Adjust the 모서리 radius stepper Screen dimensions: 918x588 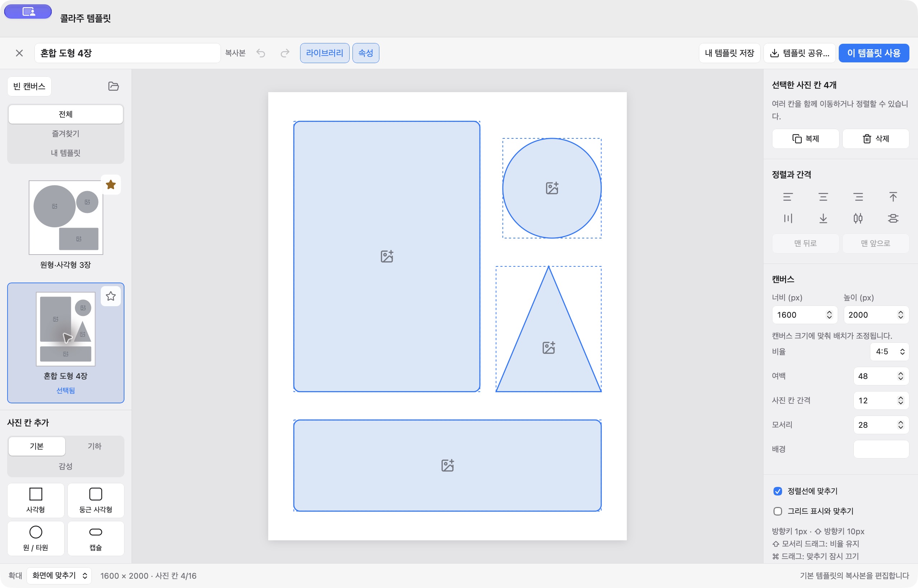[x=900, y=425]
